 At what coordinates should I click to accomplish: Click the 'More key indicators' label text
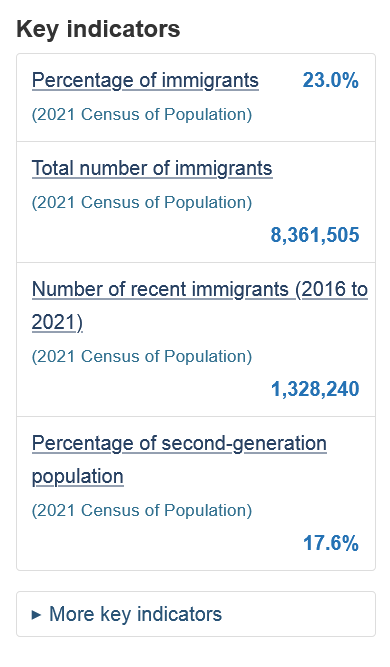pyautogui.click(x=136, y=614)
